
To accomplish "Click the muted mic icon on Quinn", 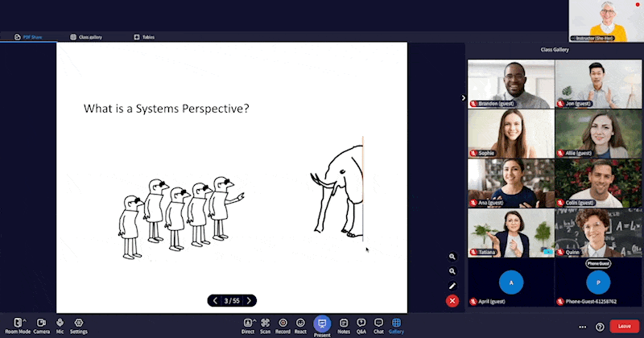I will tap(560, 252).
